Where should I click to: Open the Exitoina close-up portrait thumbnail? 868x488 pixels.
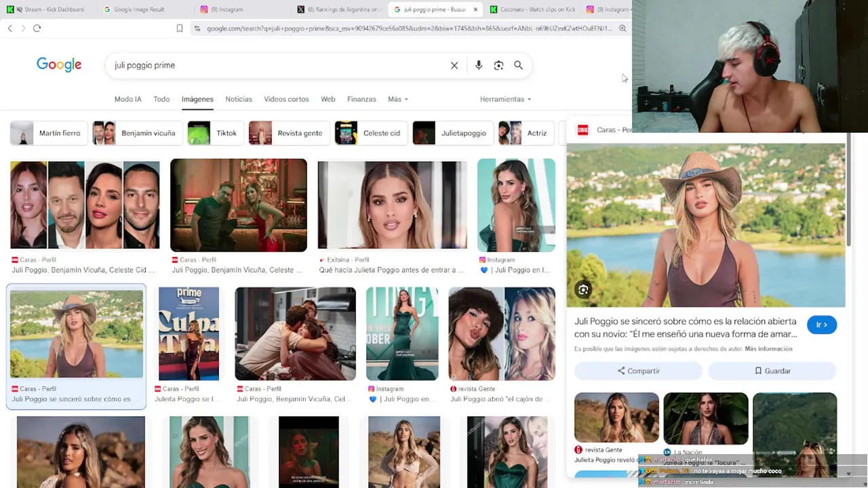(x=392, y=205)
